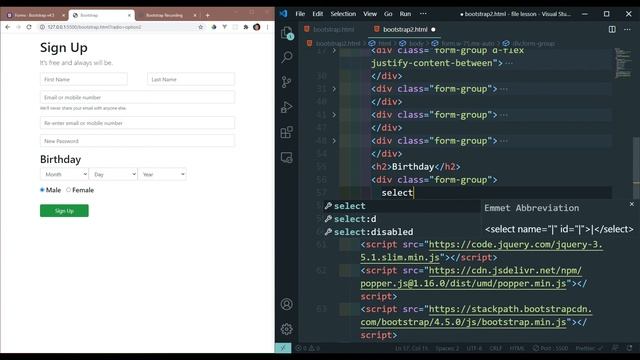Select the Female radio button
The height and width of the screenshot is (360, 640).
[x=69, y=190]
